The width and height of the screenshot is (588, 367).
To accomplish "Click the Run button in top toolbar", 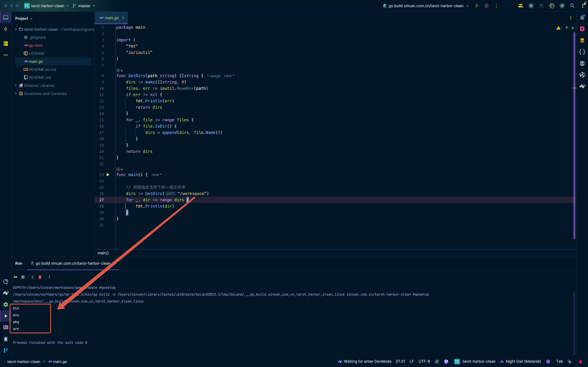I will (477, 6).
